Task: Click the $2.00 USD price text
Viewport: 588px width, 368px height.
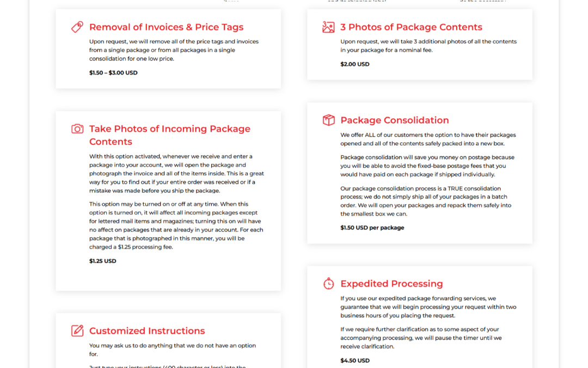Action: click(x=355, y=64)
